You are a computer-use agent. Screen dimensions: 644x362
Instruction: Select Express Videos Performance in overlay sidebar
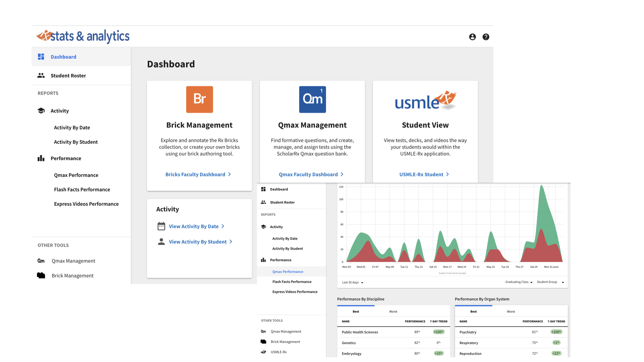(295, 292)
